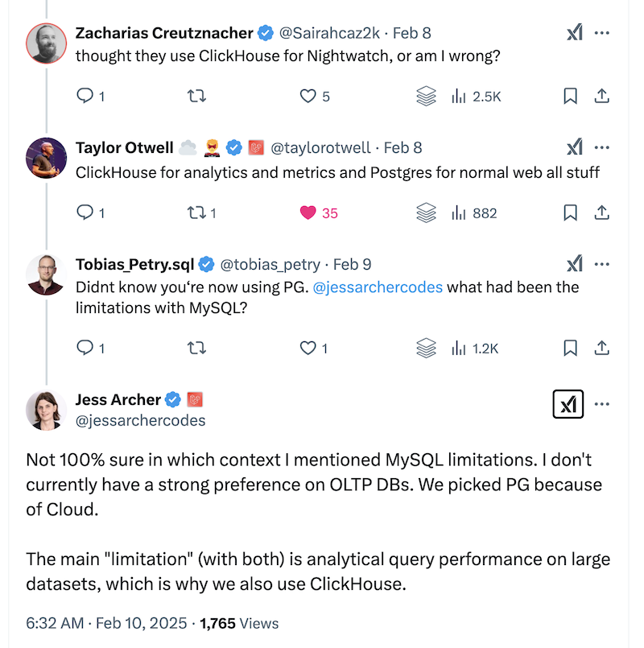The image size is (644, 648).
Task: Open more options on Jess Archer's tweet
Action: 601,403
